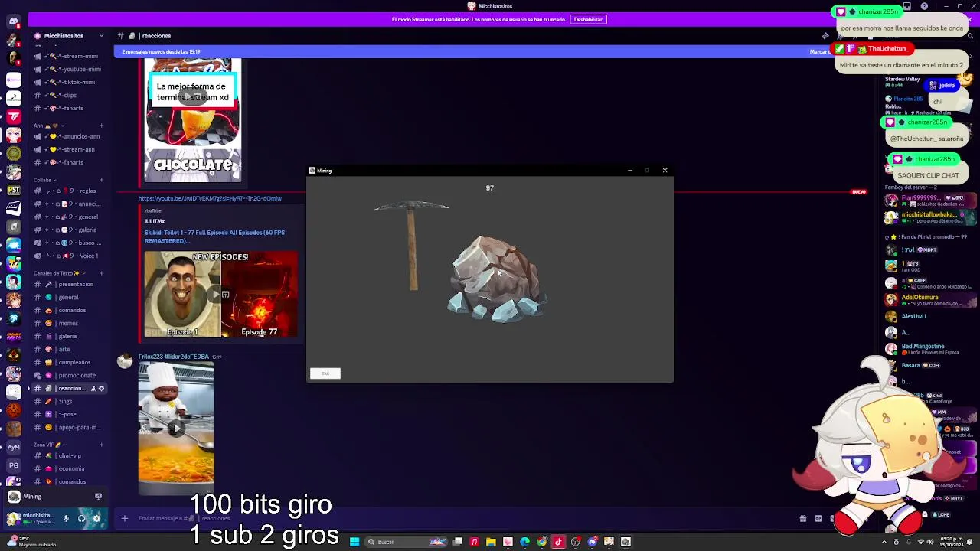
Task: Click the small button at Mining window bottom
Action: coord(325,373)
